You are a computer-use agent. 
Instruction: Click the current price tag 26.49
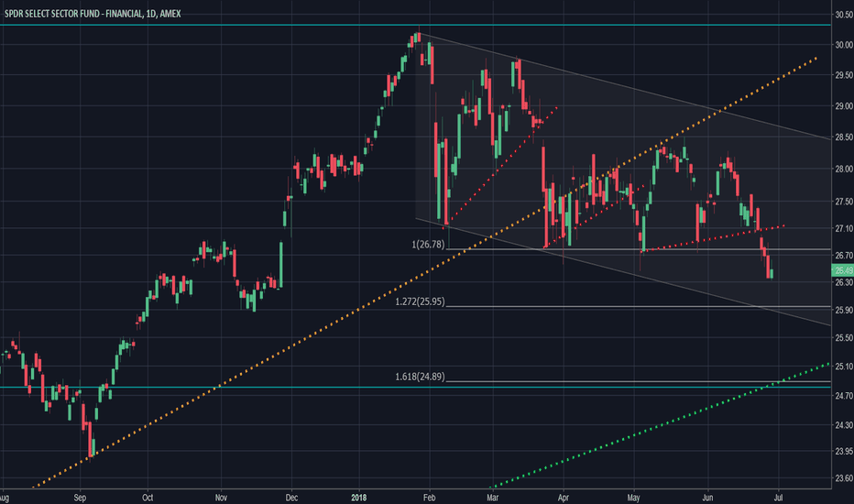coord(843,270)
